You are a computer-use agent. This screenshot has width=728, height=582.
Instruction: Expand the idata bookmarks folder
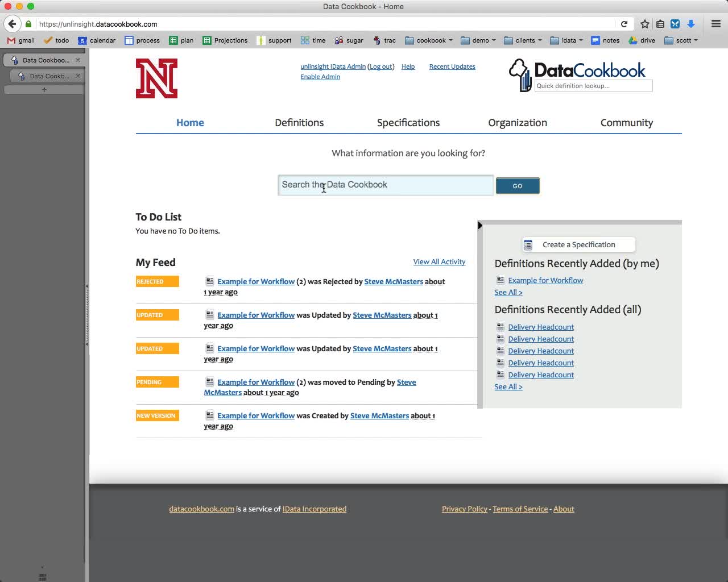[566, 40]
